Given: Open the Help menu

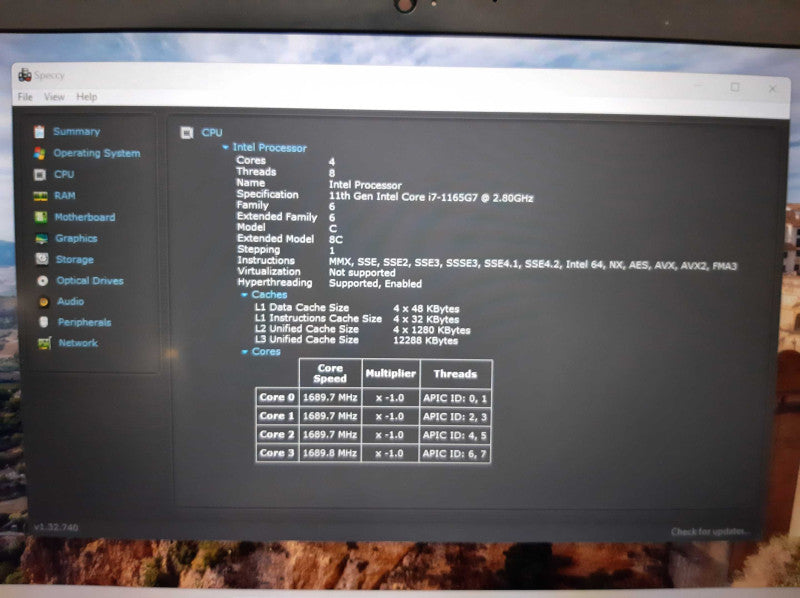Looking at the screenshot, I should click(87, 97).
